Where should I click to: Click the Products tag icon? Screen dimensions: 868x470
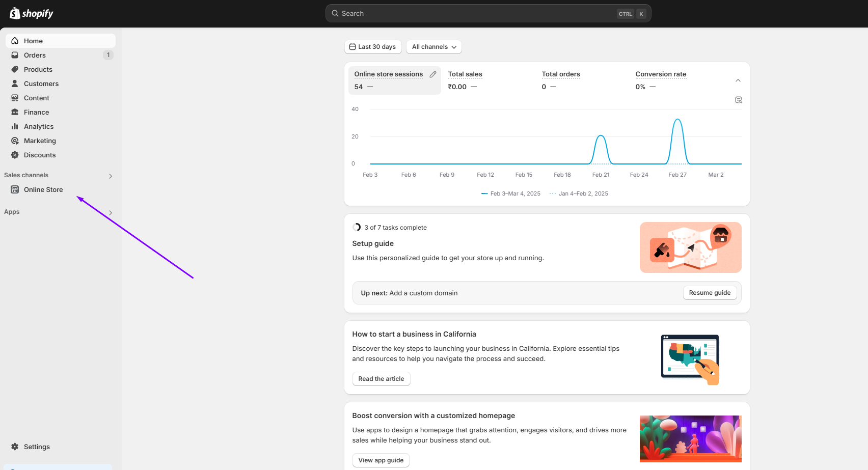(15, 69)
